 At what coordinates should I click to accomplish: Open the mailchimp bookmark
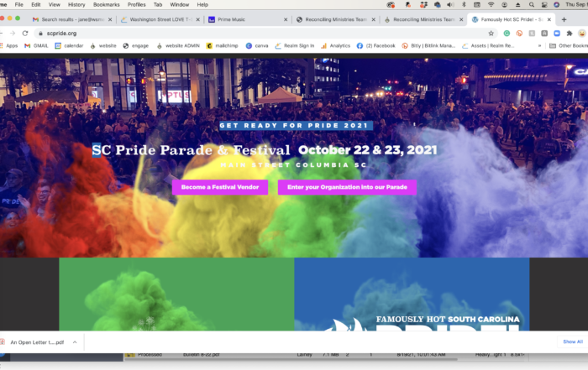222,45
